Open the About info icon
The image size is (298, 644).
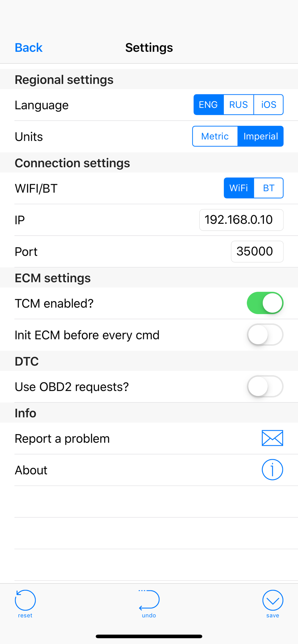(273, 469)
